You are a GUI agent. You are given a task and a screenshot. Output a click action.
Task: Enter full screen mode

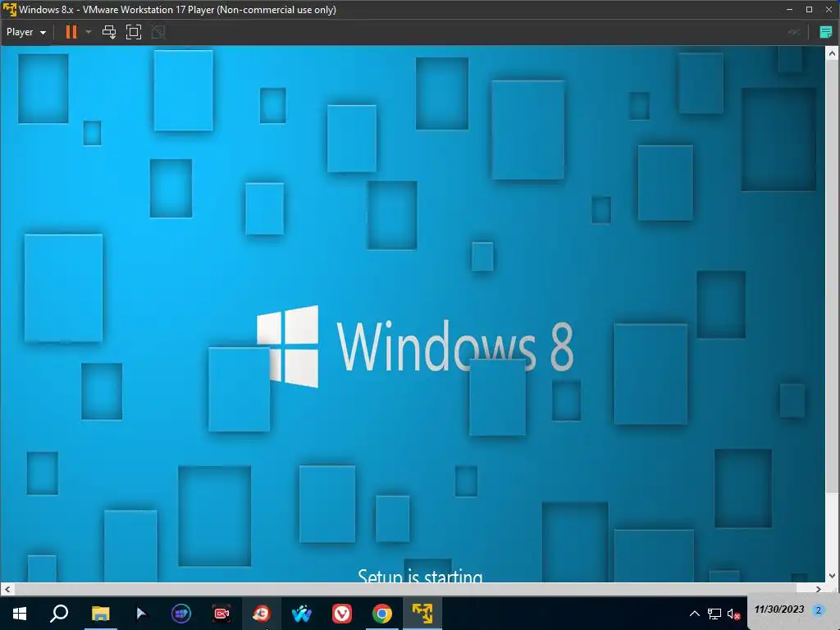click(134, 32)
